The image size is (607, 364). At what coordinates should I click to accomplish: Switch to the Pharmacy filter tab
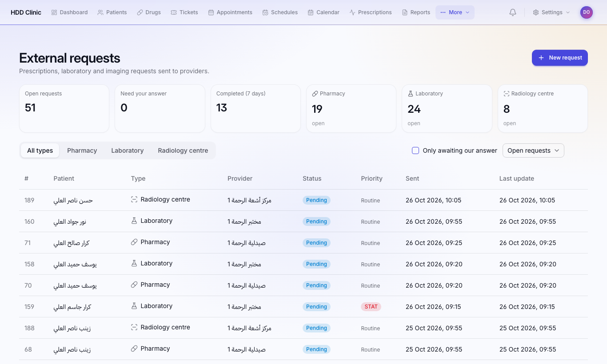[x=82, y=150]
